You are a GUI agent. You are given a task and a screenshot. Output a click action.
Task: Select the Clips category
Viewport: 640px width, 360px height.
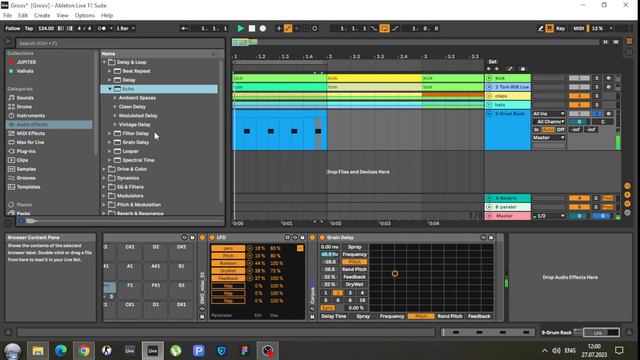tap(22, 160)
